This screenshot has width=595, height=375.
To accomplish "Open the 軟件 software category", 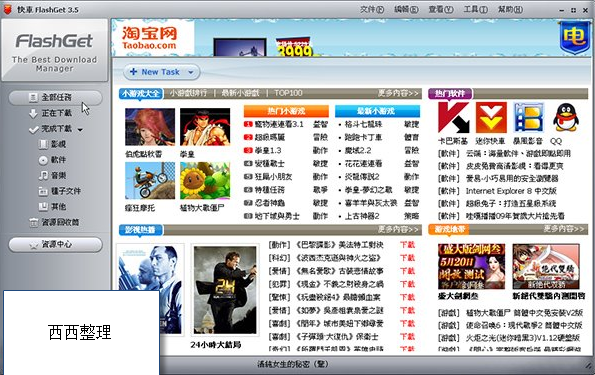I will click(53, 160).
